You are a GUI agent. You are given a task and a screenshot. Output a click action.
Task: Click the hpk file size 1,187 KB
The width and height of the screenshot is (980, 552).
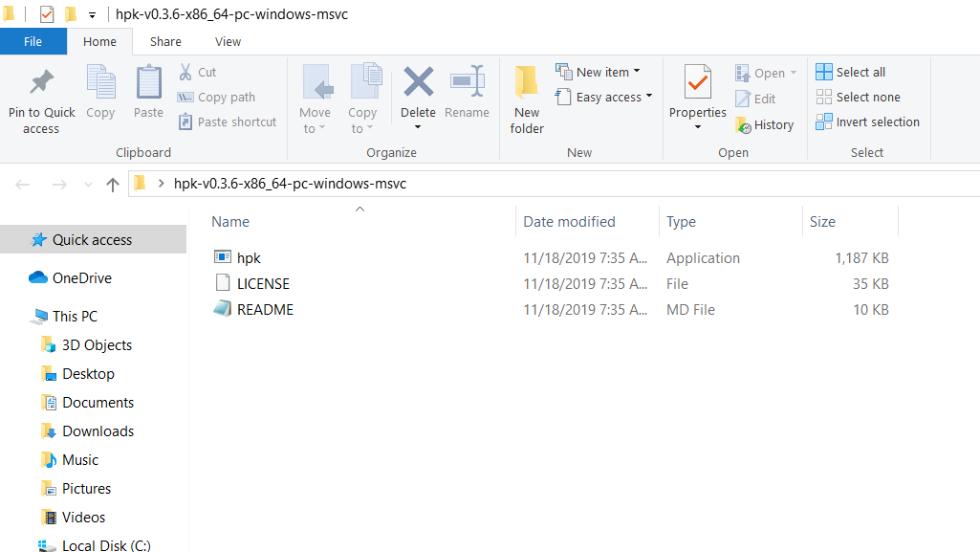click(861, 258)
